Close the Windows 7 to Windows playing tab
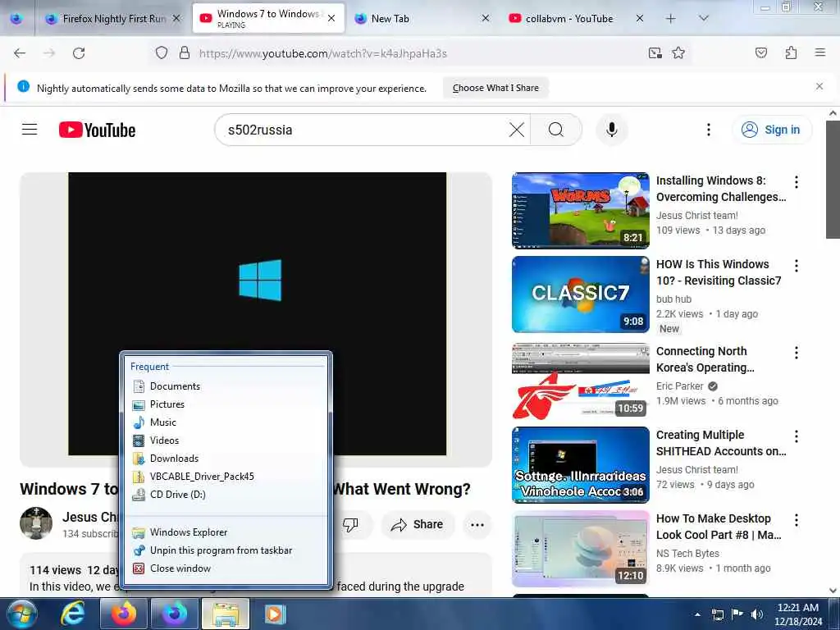 pos(331,18)
